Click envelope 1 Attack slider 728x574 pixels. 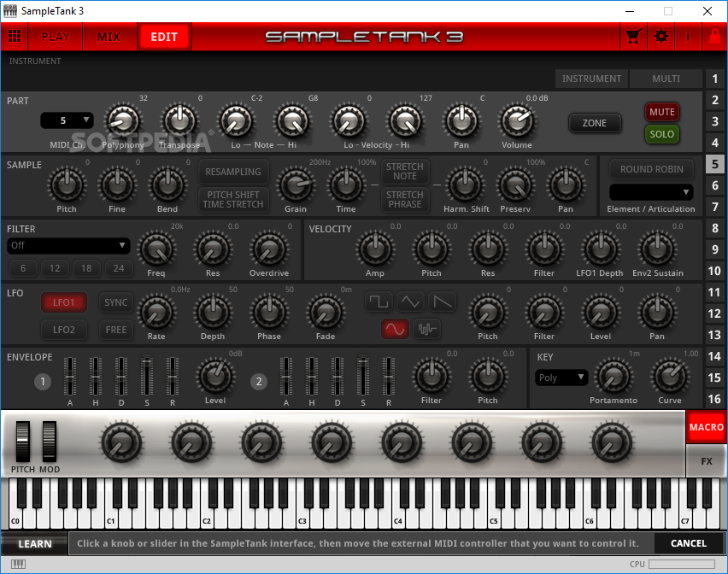(x=70, y=376)
